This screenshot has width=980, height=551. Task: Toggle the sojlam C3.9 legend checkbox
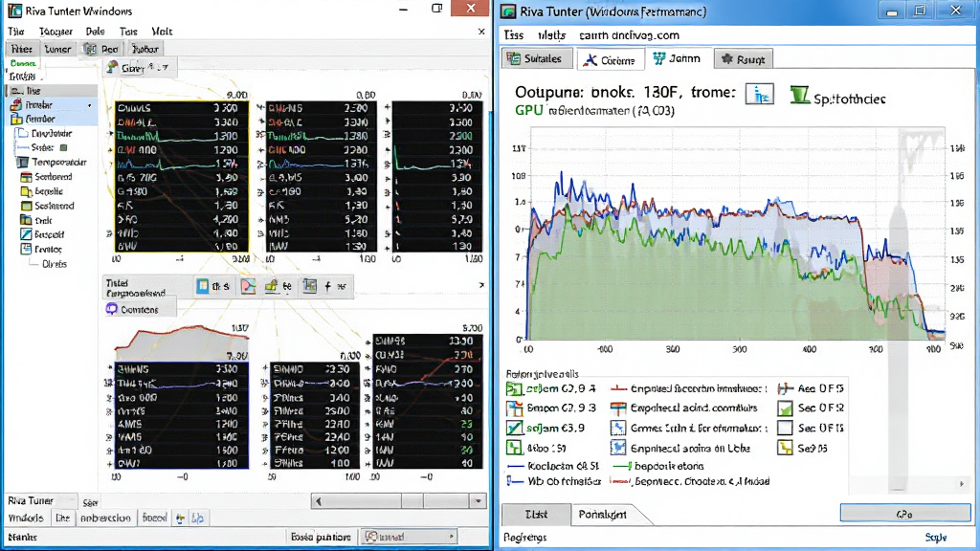pos(514,428)
